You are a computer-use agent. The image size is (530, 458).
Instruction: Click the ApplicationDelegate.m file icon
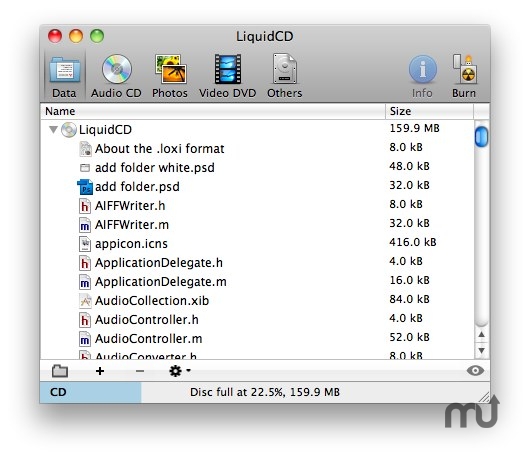[85, 282]
